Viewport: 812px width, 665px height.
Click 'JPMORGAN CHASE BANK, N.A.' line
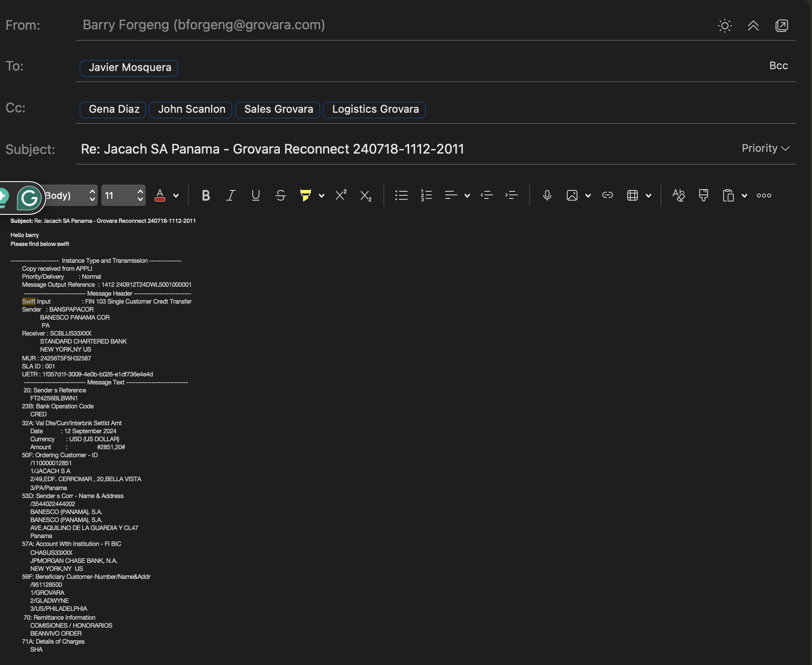click(x=74, y=561)
